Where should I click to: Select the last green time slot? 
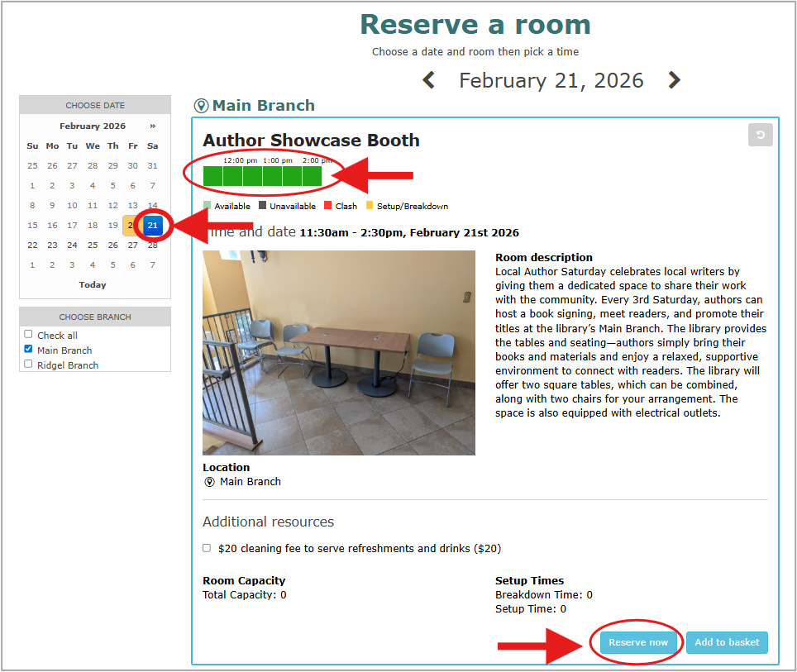tap(312, 176)
